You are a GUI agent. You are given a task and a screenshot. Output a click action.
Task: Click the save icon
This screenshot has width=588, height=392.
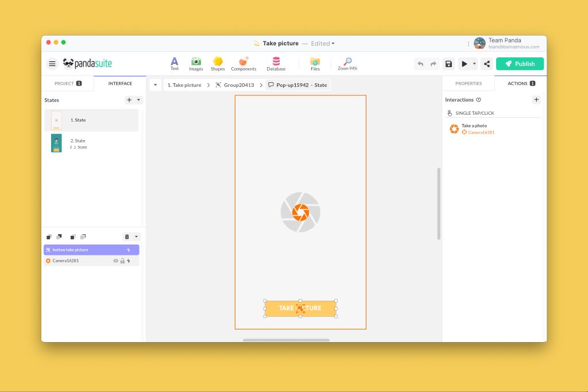(448, 64)
